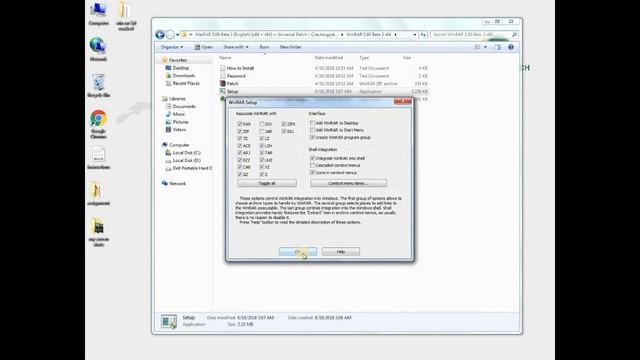Screen dimensions: 640x360
Task: Open Context menu items button
Action: [348, 183]
